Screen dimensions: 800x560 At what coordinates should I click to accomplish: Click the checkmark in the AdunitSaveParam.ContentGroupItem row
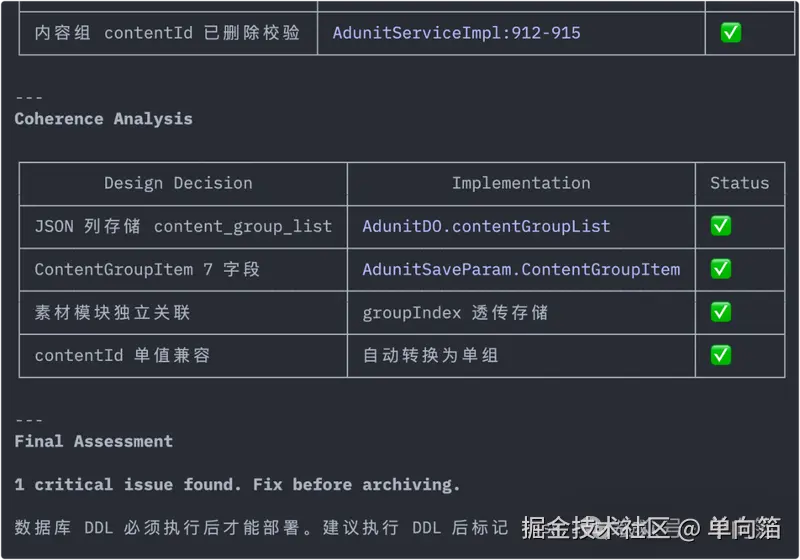point(720,269)
